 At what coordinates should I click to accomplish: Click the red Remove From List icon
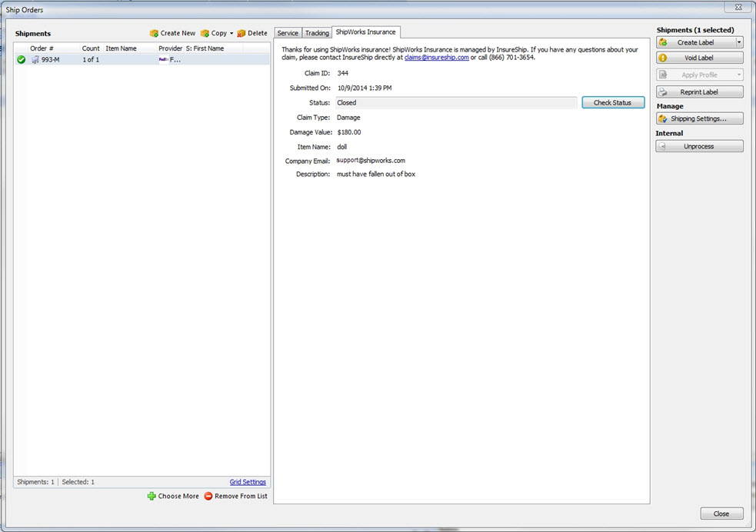208,496
